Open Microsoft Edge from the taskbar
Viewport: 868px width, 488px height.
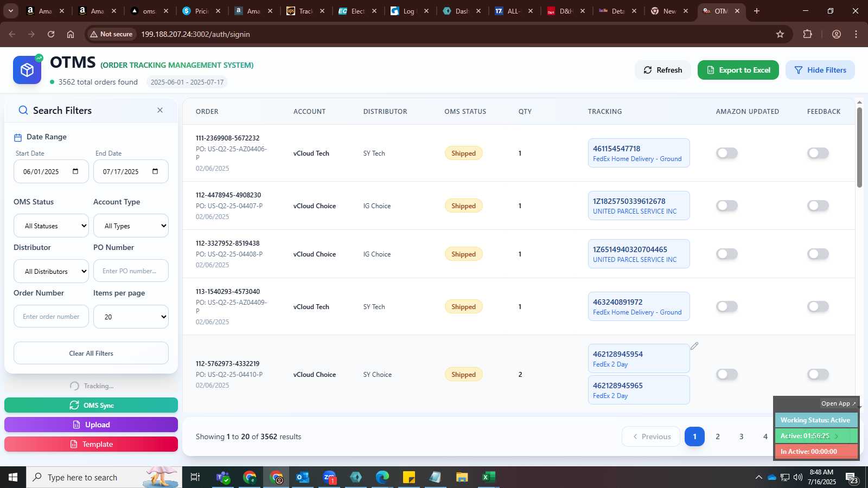(x=382, y=477)
